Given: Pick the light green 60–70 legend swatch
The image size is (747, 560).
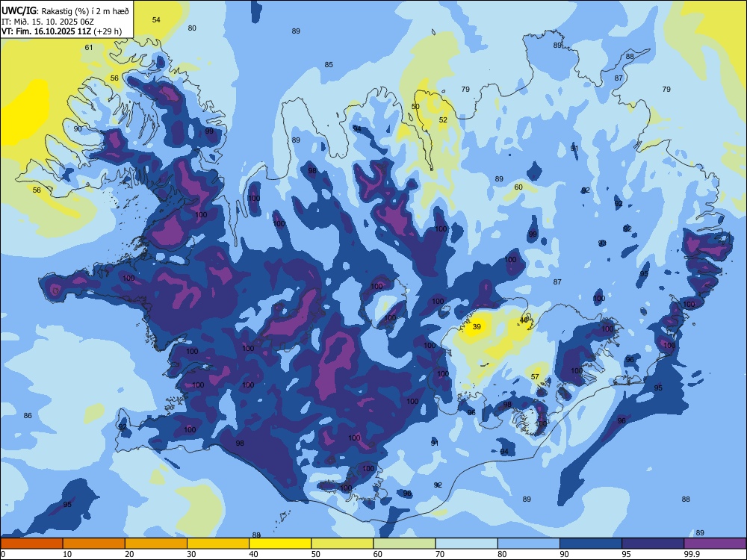Looking at the screenshot, I should [x=404, y=544].
